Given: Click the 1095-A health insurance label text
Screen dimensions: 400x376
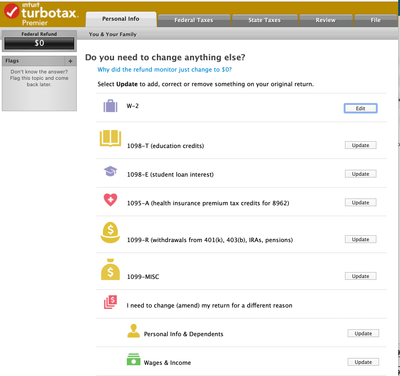Looking at the screenshot, I should click(208, 203).
